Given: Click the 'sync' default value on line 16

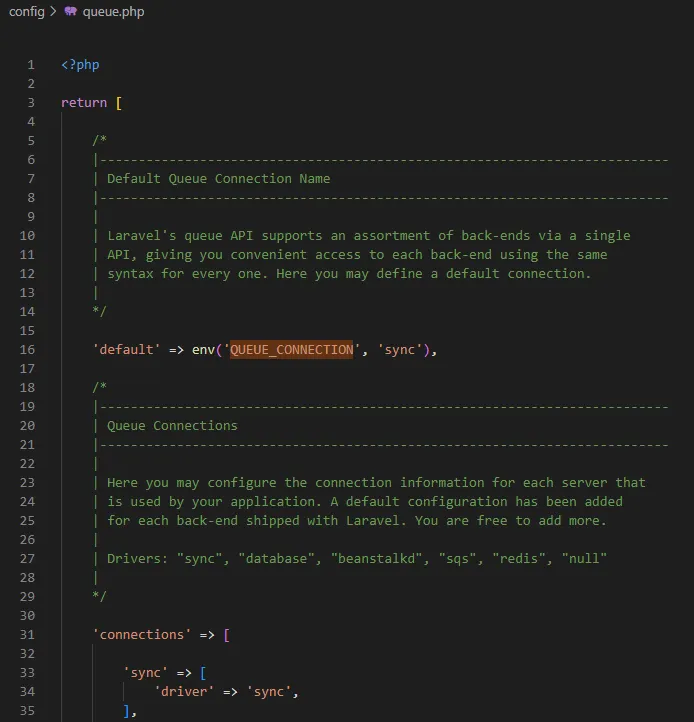Looking at the screenshot, I should (400, 349).
